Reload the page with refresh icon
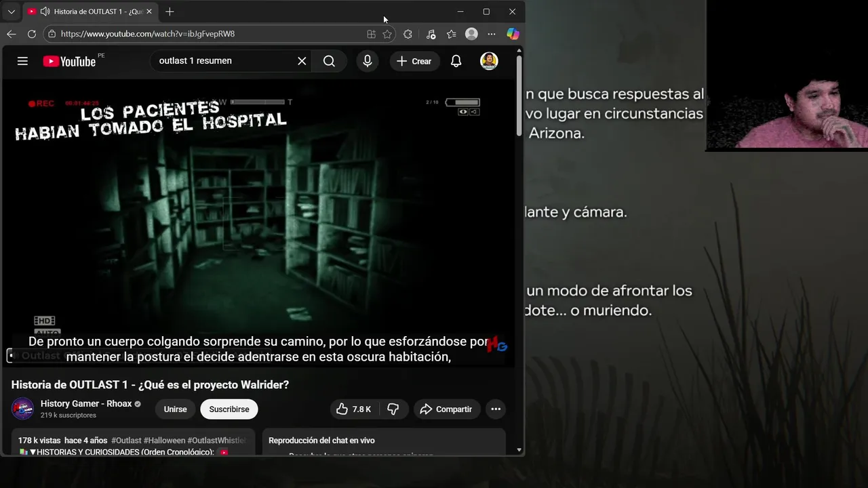The width and height of the screenshot is (868, 488). [32, 34]
